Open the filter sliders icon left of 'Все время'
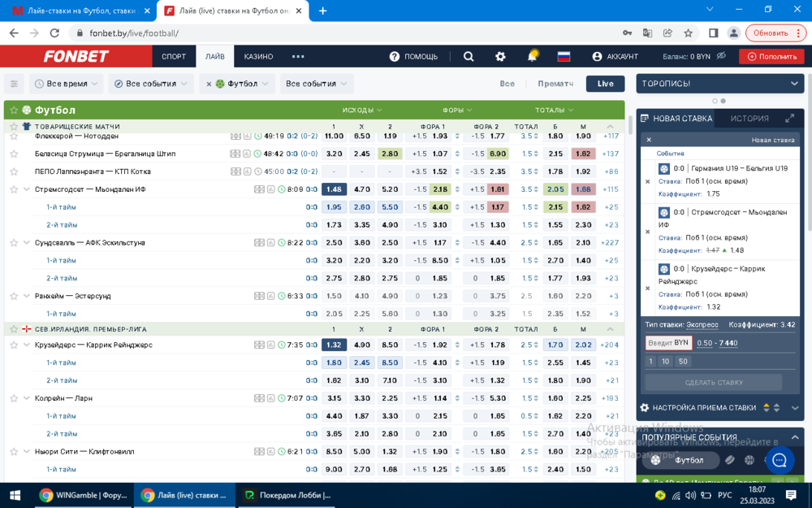Viewport: 812px width, 508px height. tap(14, 84)
